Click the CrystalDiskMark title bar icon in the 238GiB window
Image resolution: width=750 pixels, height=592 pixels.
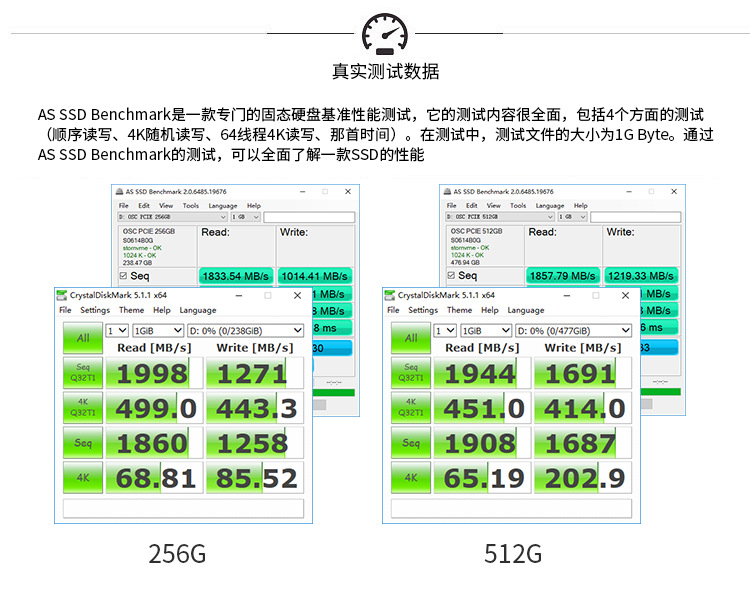[62, 295]
